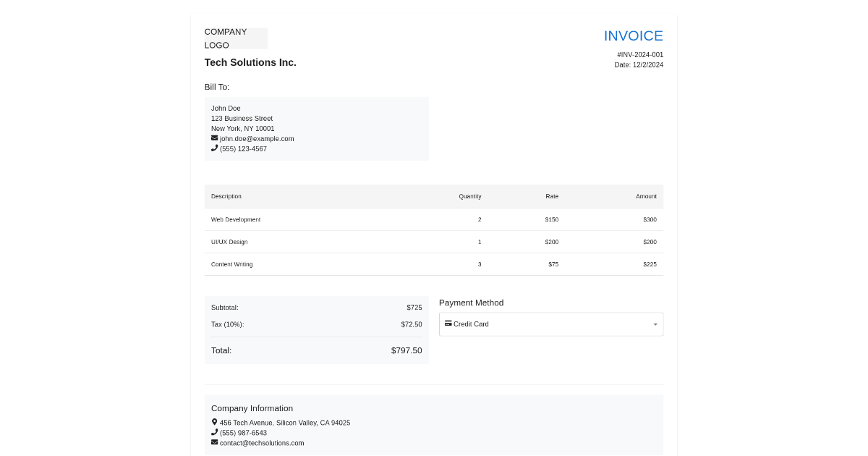
Task: Open the Payment Method dropdown
Action: [550, 324]
